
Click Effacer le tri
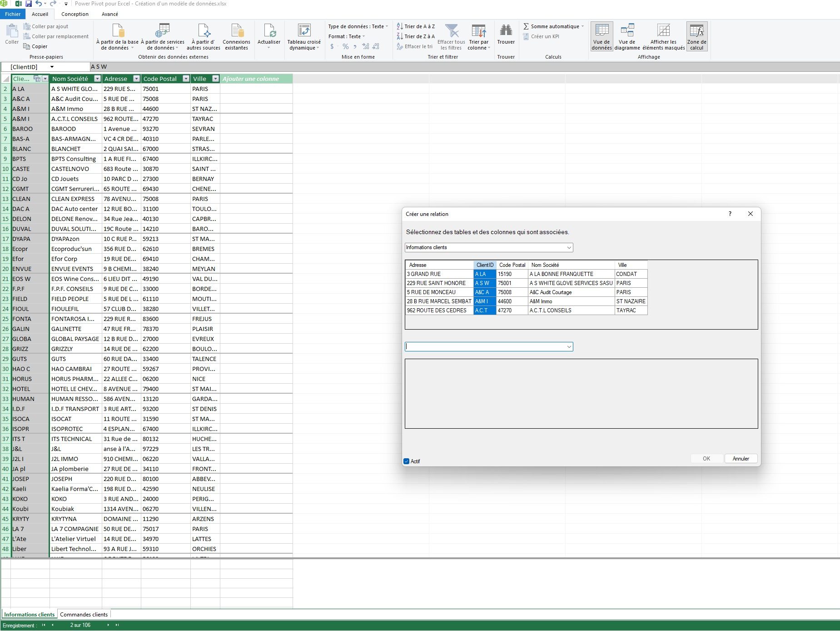pos(415,46)
